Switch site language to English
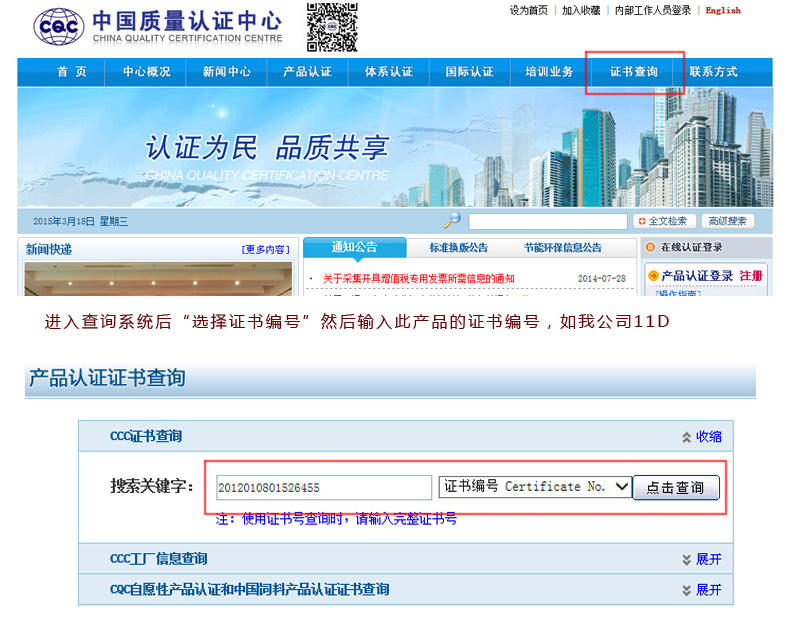Screen dimensions: 790x623 [723, 11]
